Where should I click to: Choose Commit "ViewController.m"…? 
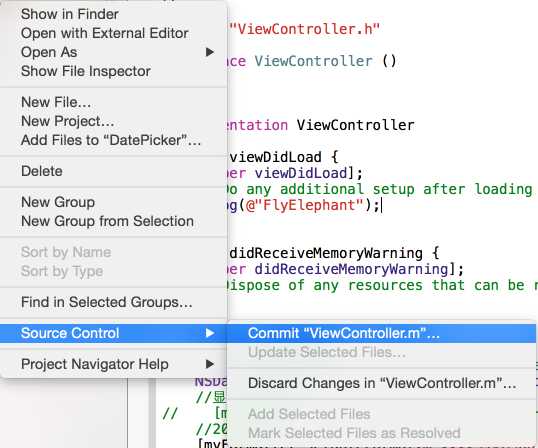381,333
